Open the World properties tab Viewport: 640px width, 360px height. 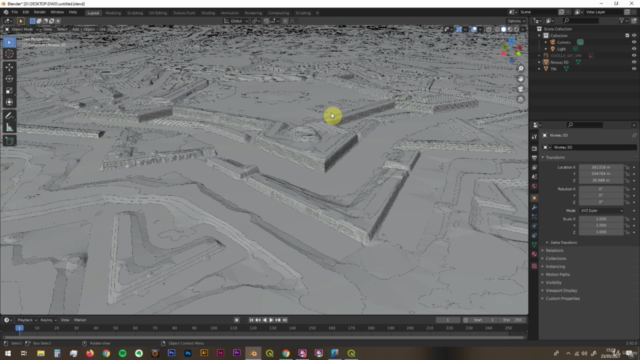(x=534, y=186)
